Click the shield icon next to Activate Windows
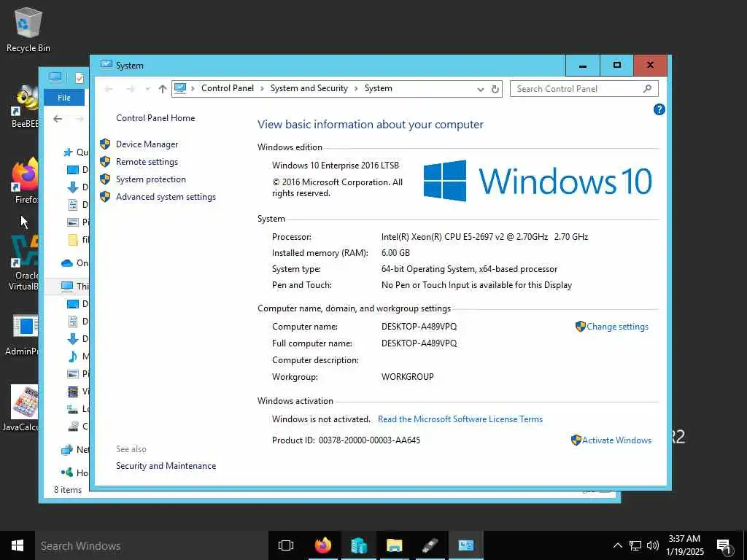This screenshot has height=560, width=747. 576,440
